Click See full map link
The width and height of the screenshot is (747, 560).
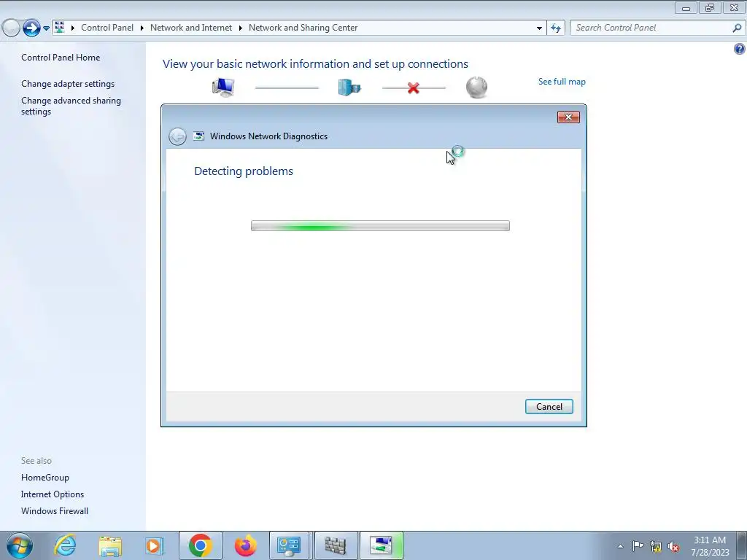tap(562, 82)
